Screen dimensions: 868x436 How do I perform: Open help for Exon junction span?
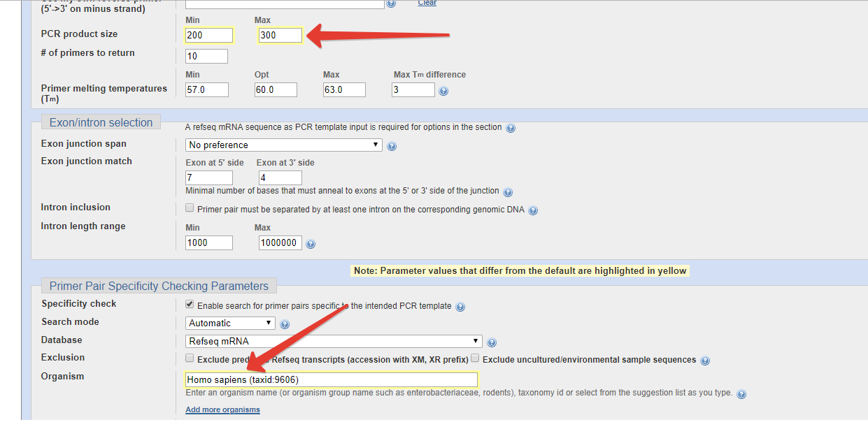click(x=392, y=146)
